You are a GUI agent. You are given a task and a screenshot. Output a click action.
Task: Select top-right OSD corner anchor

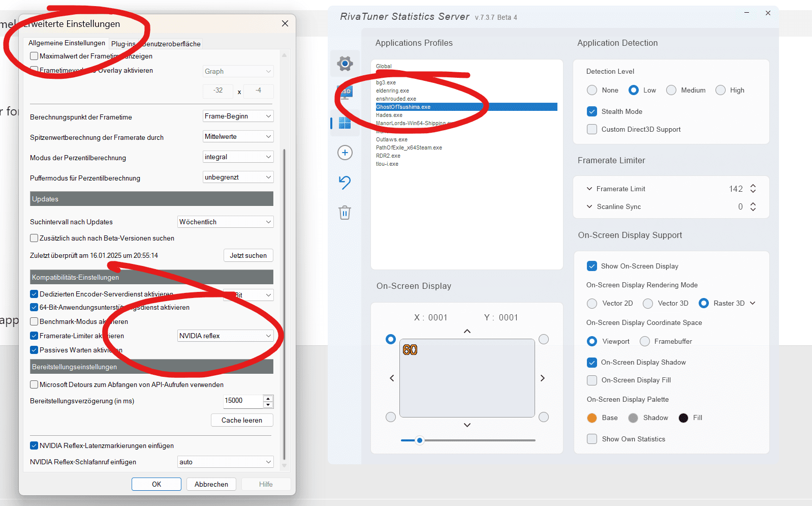point(544,339)
